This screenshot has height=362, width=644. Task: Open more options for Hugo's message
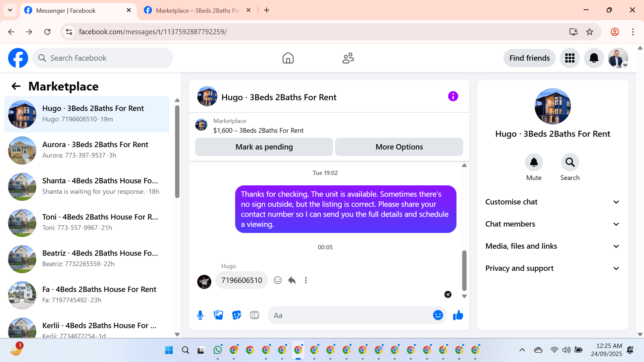(x=306, y=280)
